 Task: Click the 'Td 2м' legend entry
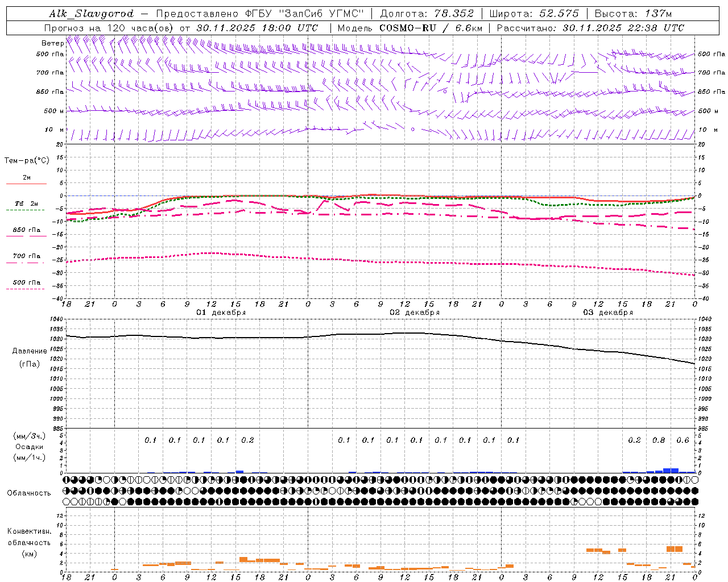(x=26, y=203)
